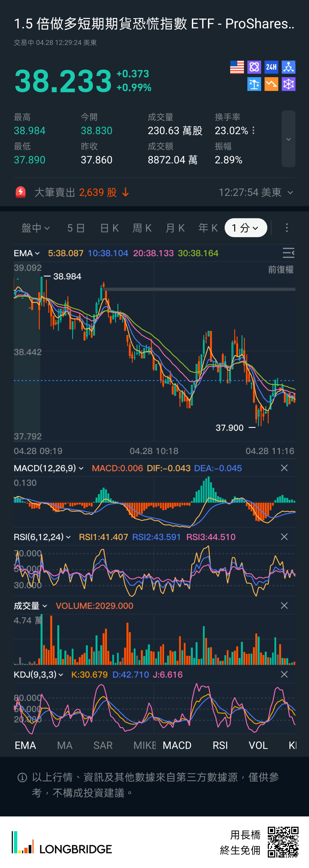Screen dimensions: 309x868
Task: Tap the blue 24H trading icon
Action: pyautogui.click(x=271, y=67)
